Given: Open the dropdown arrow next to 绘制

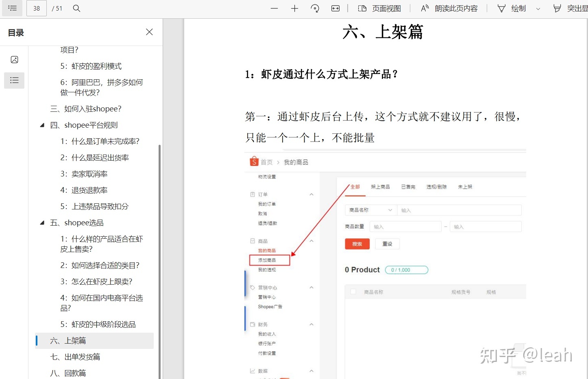Looking at the screenshot, I should click(538, 9).
